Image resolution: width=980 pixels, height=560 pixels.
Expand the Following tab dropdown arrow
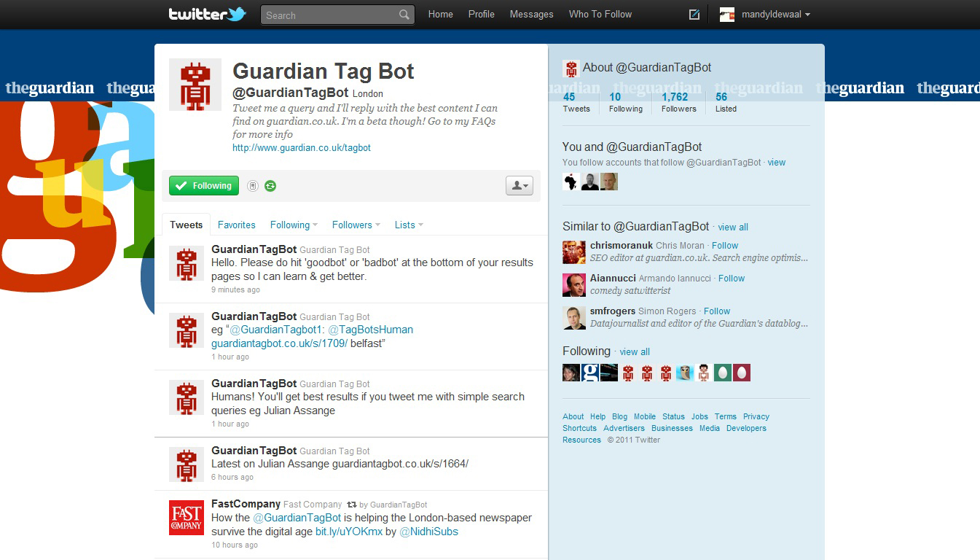(x=315, y=225)
